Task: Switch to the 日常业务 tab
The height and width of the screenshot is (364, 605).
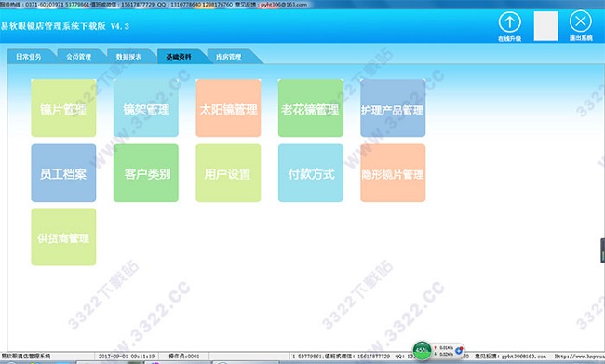Action: pos(30,57)
